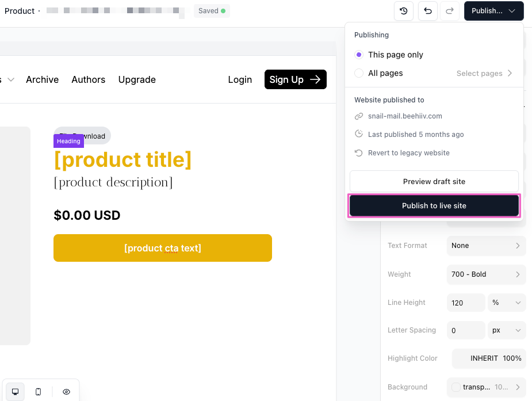Click the Preview draft site button
Image resolution: width=532 pixels, height=401 pixels.
[434, 181]
